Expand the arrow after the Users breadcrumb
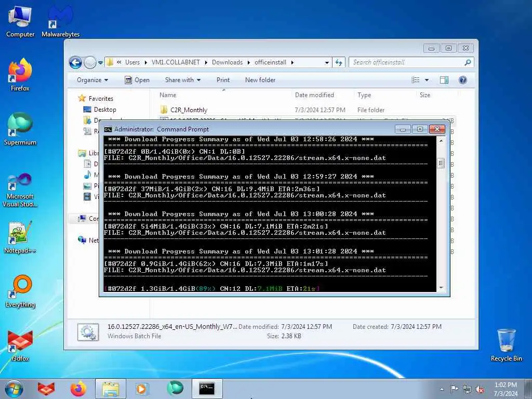Image resolution: width=532 pixels, height=399 pixels. pyautogui.click(x=146, y=62)
